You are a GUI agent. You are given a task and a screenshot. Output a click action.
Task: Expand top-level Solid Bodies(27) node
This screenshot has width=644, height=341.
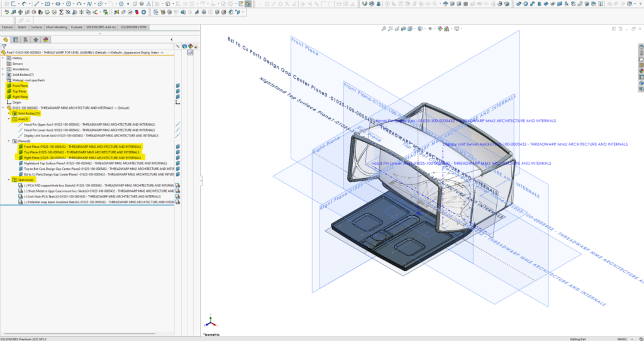(3, 74)
